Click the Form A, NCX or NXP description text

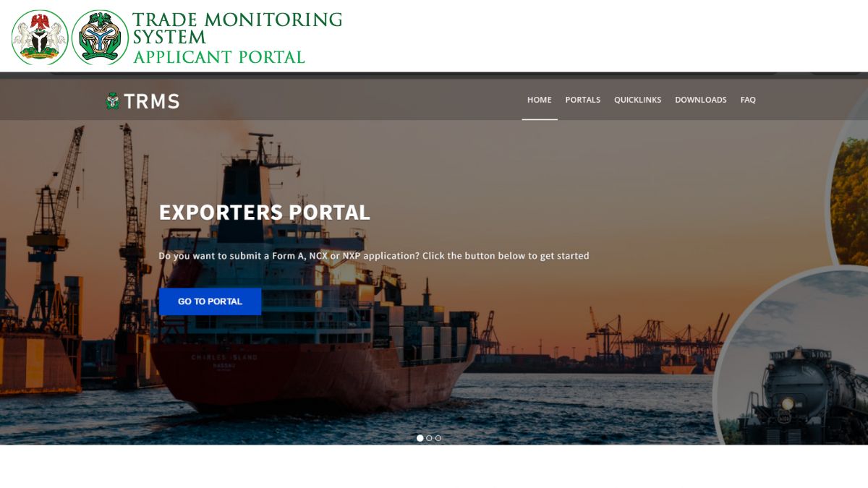tap(374, 256)
